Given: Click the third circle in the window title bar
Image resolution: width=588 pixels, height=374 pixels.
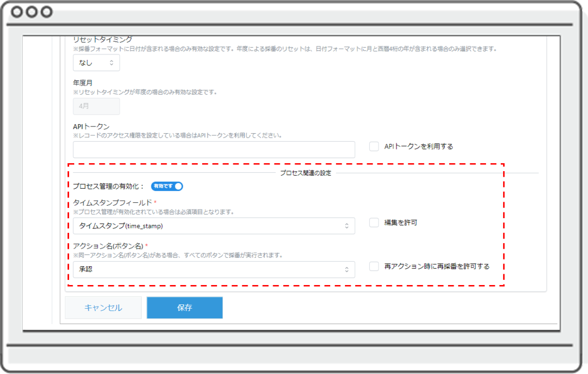Looking at the screenshot, I should [x=46, y=11].
